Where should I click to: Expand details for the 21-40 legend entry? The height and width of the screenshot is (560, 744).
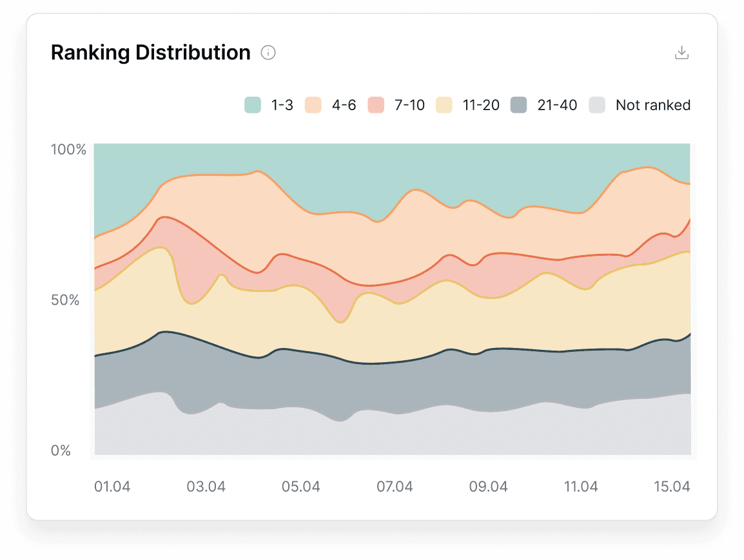(558, 104)
